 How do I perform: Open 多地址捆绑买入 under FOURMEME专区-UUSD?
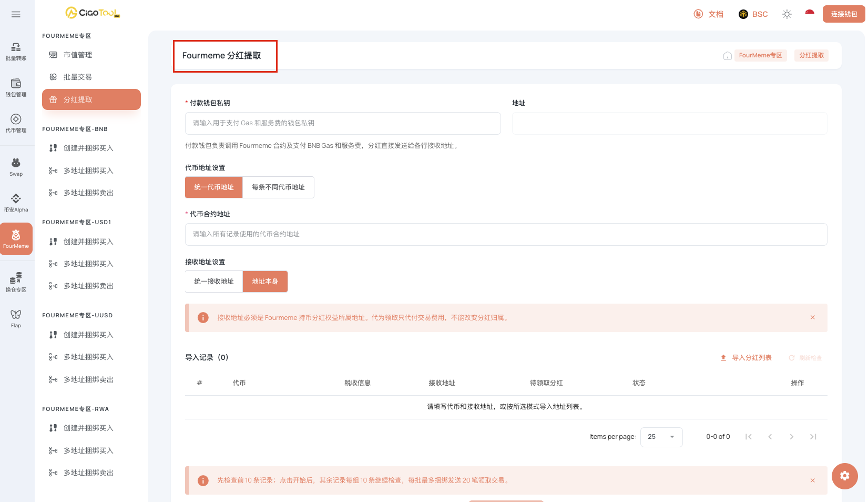tap(91, 357)
